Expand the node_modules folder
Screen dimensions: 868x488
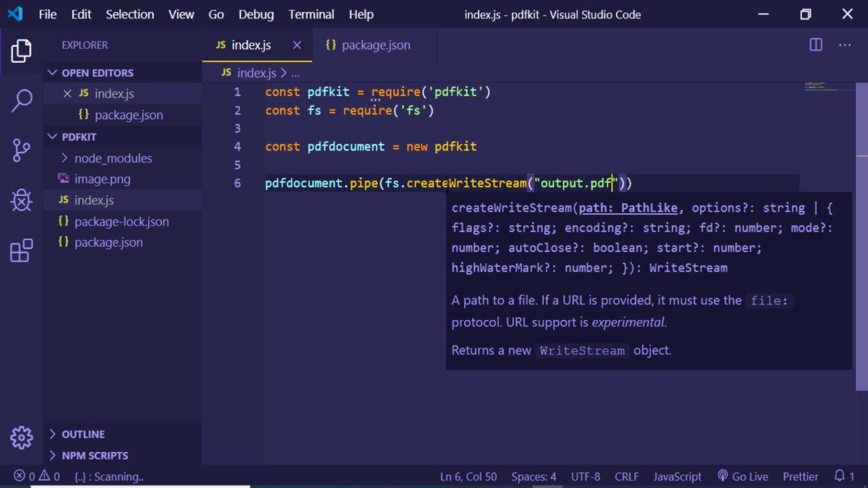(113, 158)
